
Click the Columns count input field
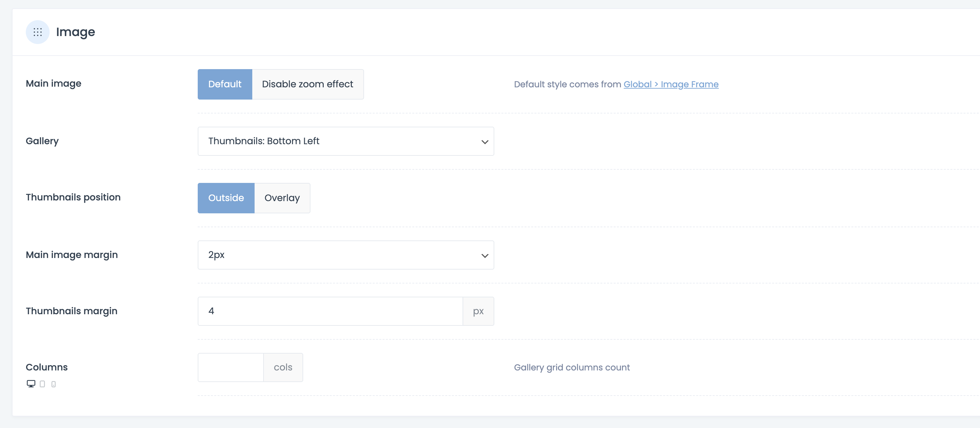230,367
